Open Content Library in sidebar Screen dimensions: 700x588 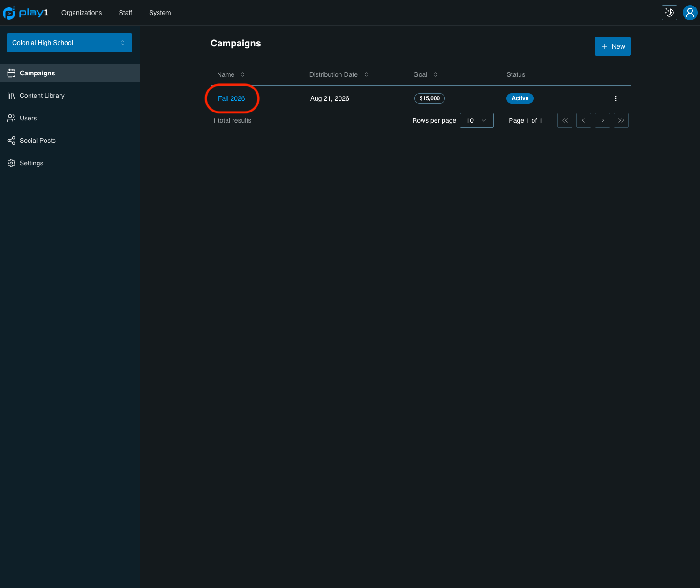pos(70,96)
